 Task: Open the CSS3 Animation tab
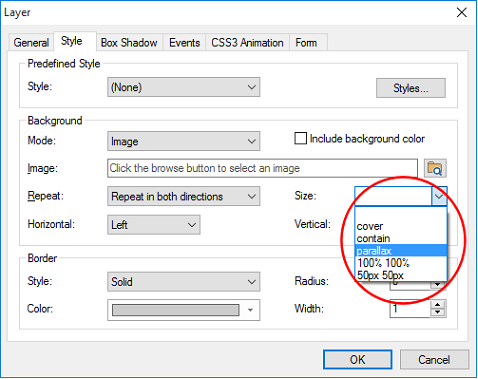[x=247, y=43]
